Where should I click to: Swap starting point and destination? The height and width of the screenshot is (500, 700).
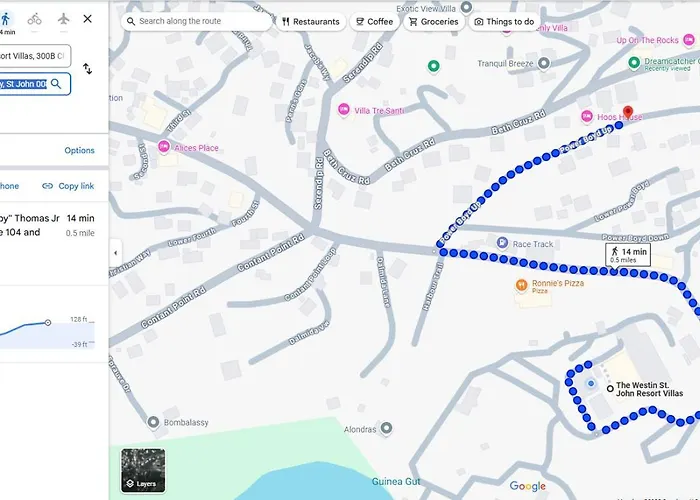click(88, 69)
